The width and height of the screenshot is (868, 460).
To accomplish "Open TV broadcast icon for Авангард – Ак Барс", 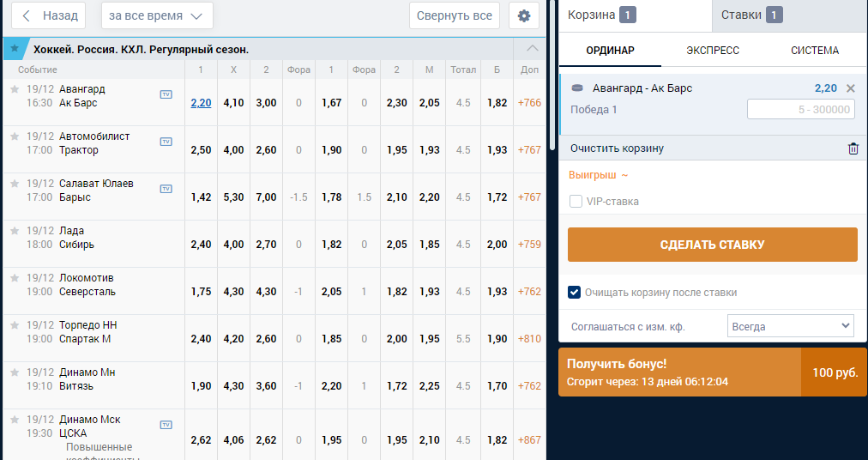I will pos(166,94).
